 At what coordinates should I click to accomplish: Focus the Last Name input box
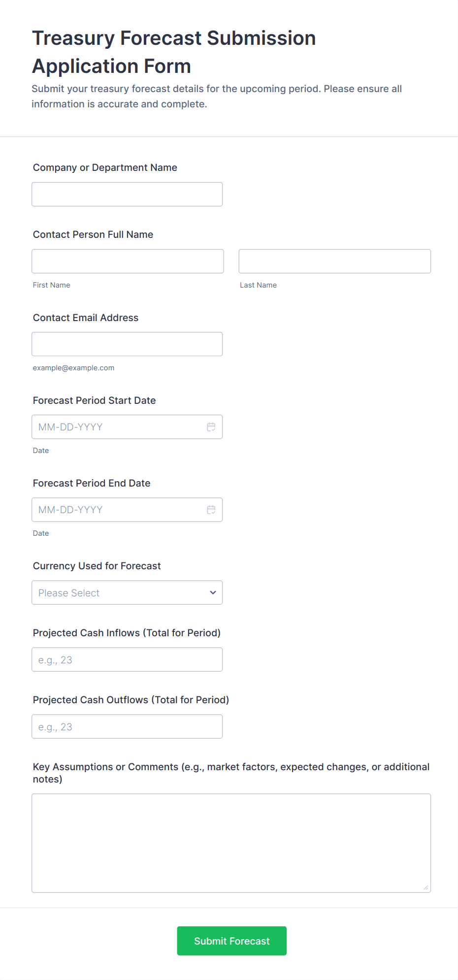(x=334, y=261)
